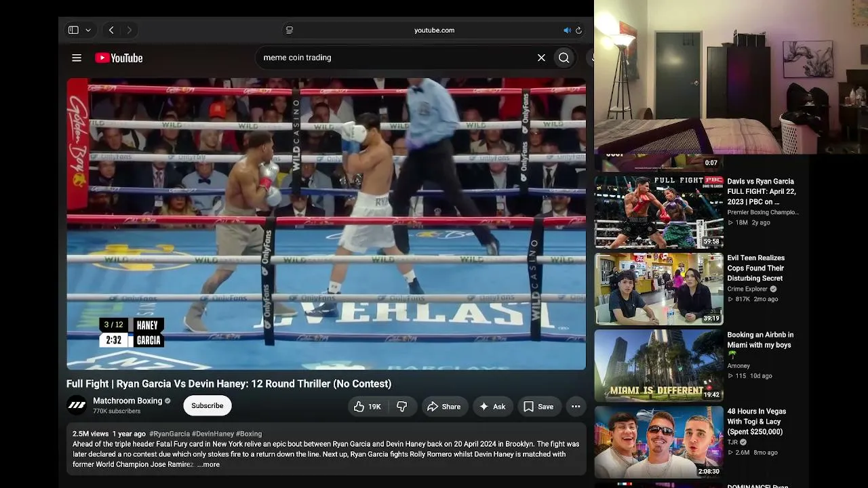Open the Davis vs Ryan Garcia thumbnail

point(659,212)
